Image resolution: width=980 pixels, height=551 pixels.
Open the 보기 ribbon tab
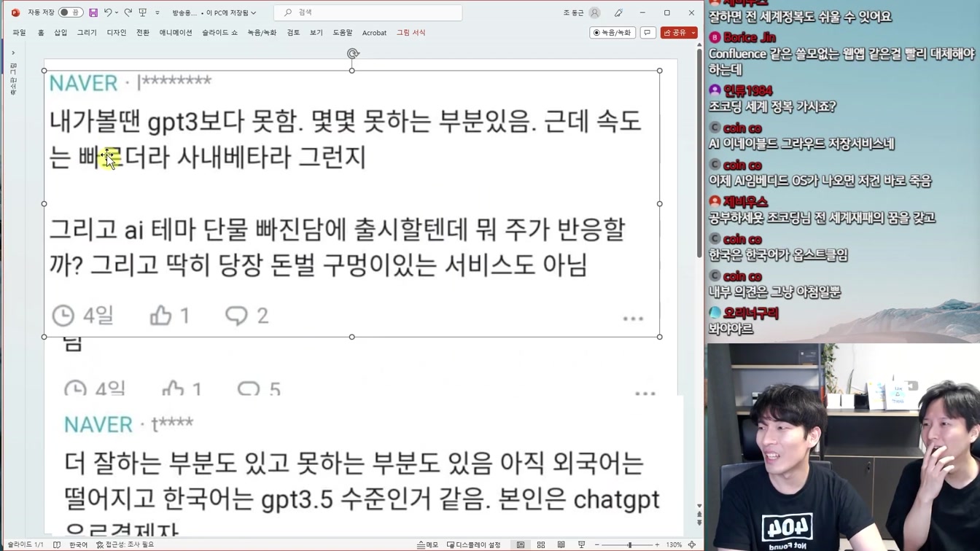pos(316,33)
